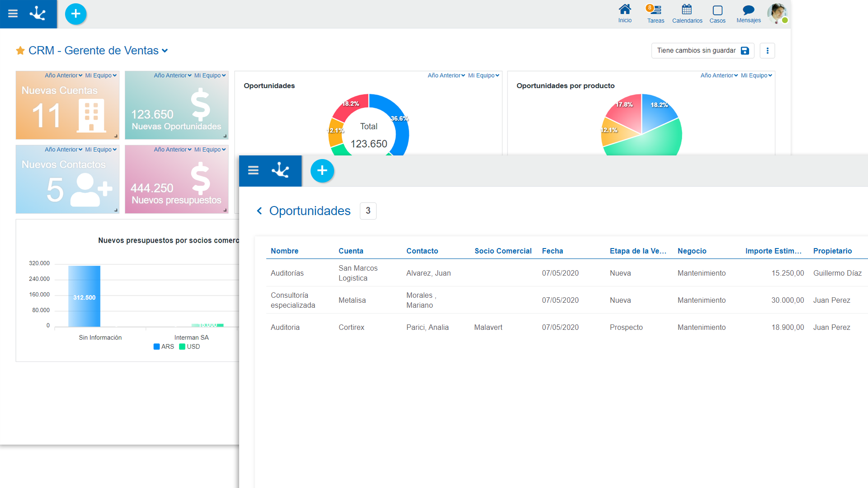This screenshot has height=488, width=868.
Task: Click Tiene cambios sin guardar button
Action: (703, 51)
